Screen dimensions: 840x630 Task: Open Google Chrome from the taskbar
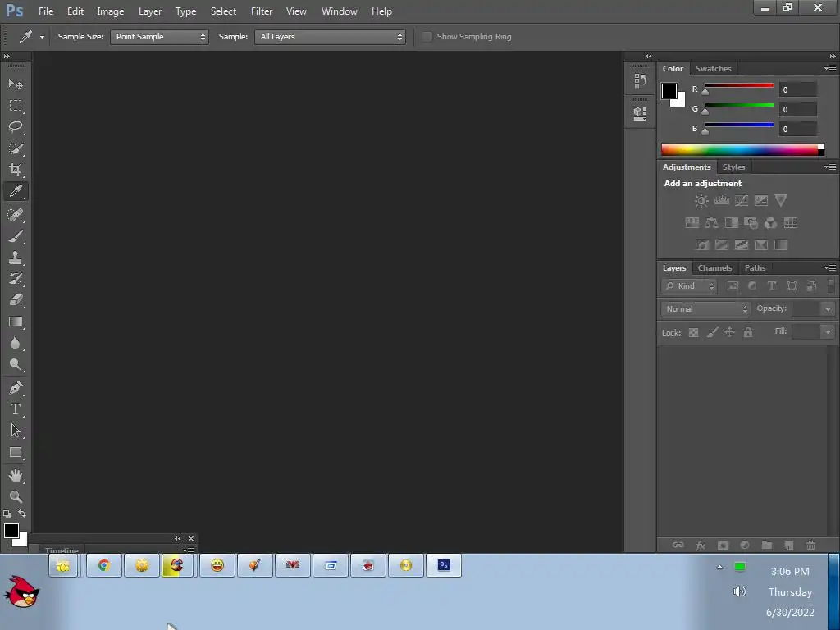click(x=104, y=565)
